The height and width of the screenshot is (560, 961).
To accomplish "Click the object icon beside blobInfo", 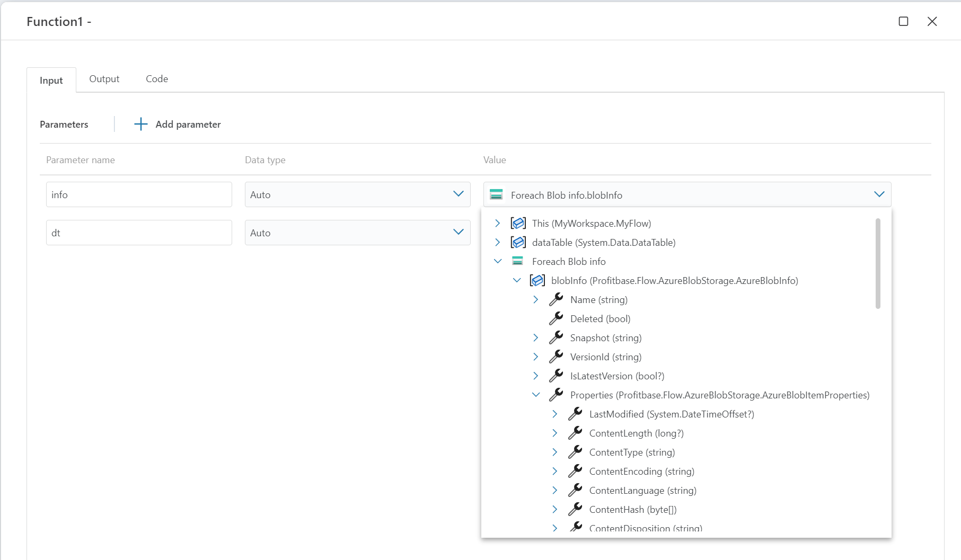I will pyautogui.click(x=537, y=281).
